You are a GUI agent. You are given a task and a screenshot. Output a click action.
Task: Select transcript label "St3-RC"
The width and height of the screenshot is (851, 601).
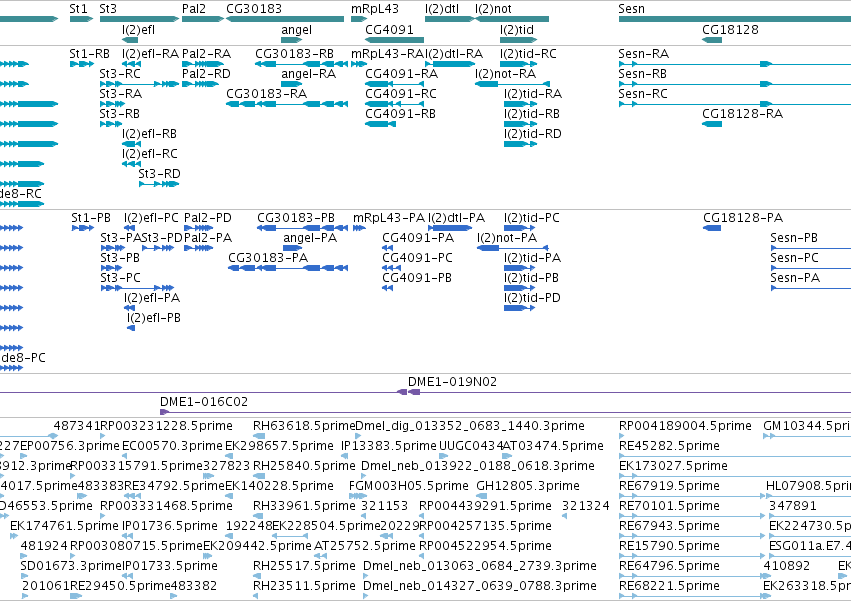pos(120,74)
